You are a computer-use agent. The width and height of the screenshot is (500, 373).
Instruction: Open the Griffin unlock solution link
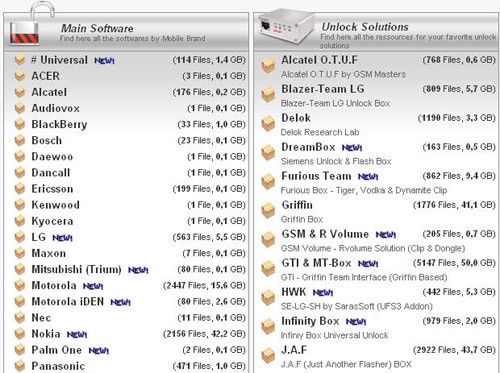(297, 205)
